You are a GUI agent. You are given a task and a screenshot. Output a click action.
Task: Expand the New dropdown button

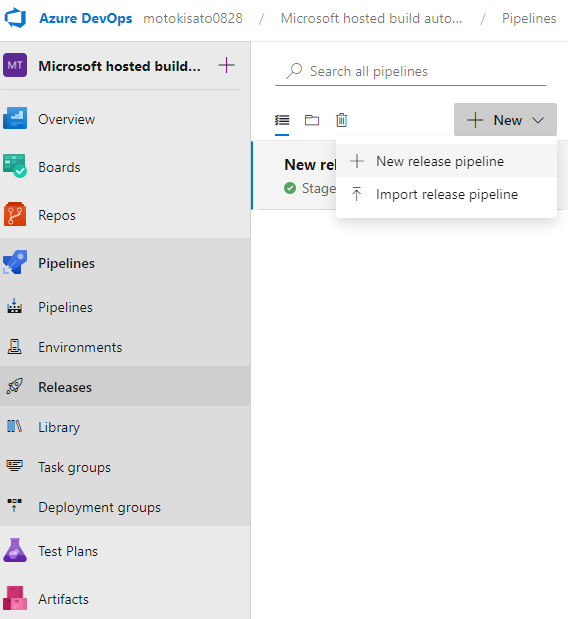pos(505,120)
